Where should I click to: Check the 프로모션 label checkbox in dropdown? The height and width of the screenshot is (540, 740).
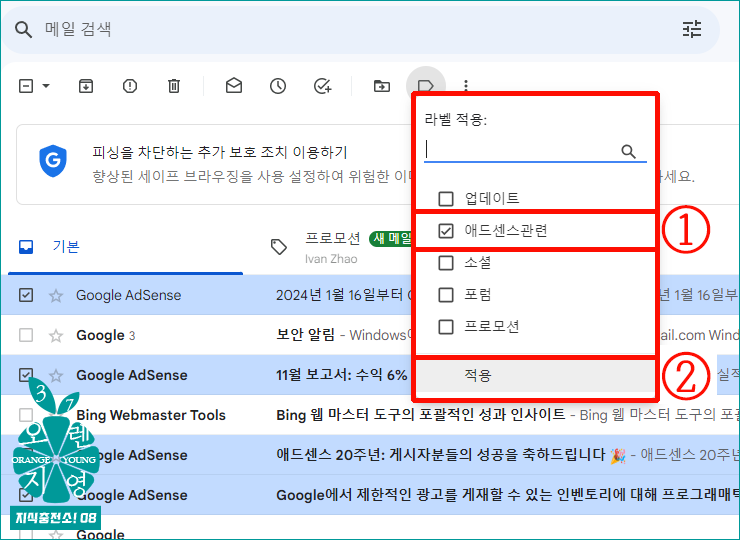tap(446, 327)
